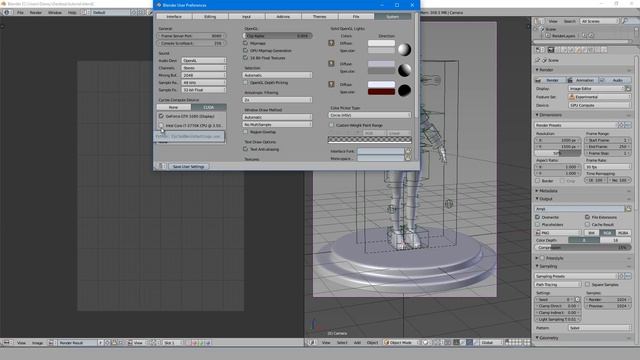Toggle the third solid OpenGL light icon
Image resolution: width=640 pixels, height=360 pixels.
point(331,84)
